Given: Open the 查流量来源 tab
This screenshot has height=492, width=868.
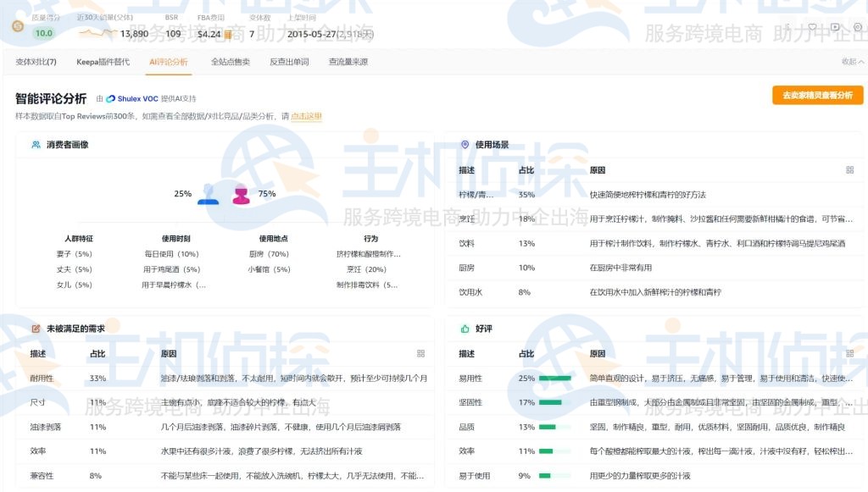Looking at the screenshot, I should click(348, 61).
